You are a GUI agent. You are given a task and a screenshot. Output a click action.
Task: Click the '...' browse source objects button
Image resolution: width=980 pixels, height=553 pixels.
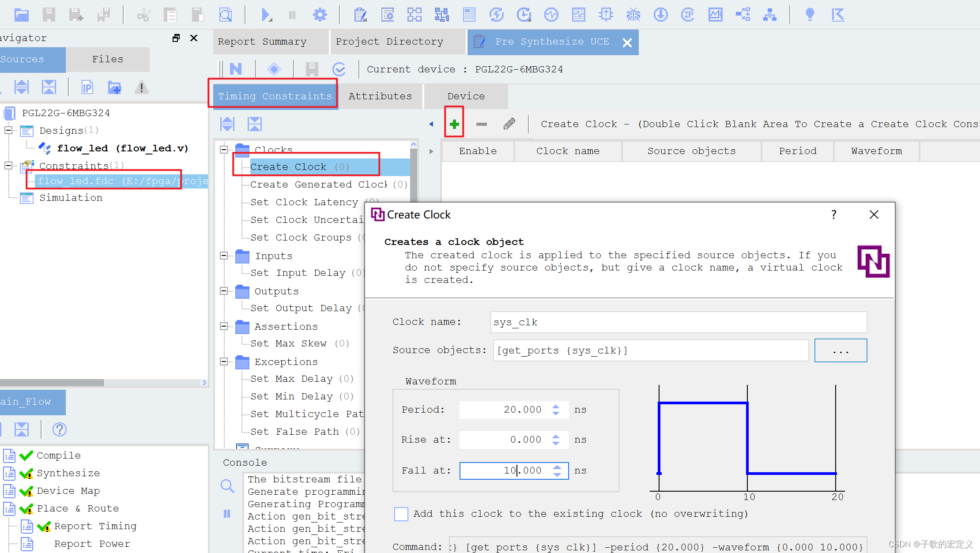(x=841, y=350)
